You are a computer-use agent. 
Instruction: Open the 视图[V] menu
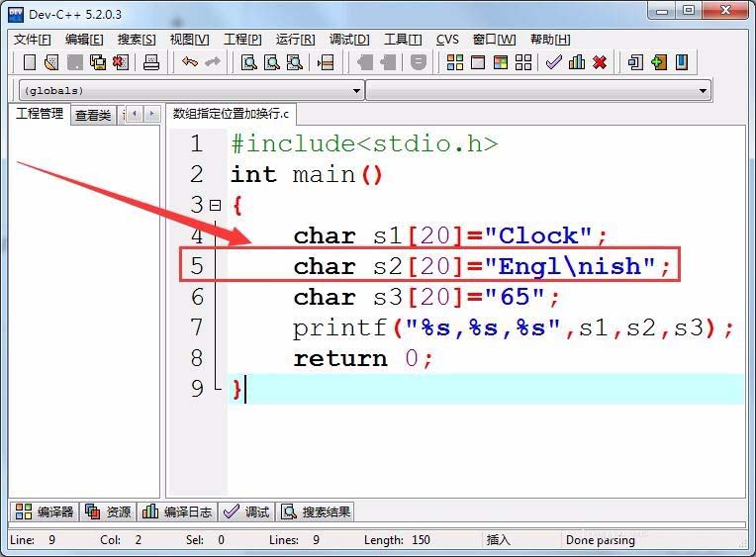pos(189,40)
